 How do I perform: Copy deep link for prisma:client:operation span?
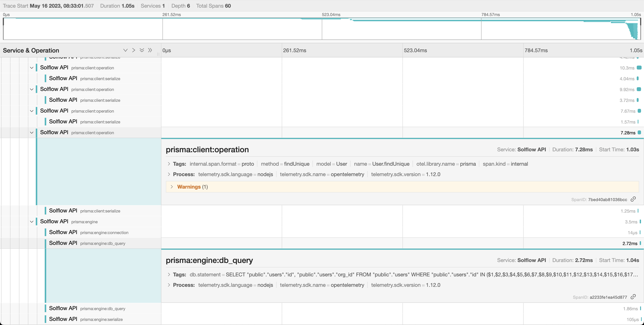(x=634, y=199)
